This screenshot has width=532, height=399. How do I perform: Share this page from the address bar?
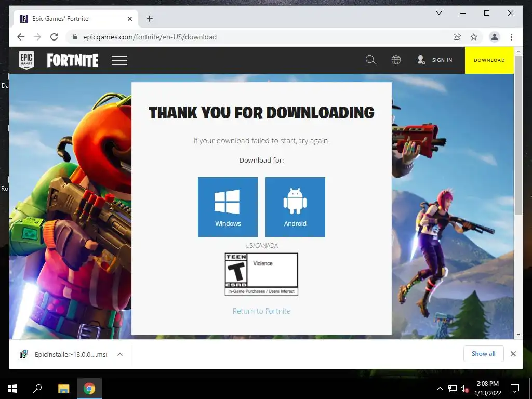click(x=457, y=37)
